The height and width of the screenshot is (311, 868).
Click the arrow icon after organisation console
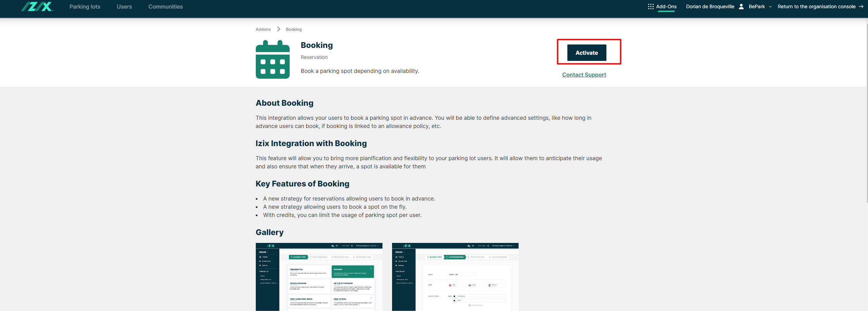pos(861,7)
